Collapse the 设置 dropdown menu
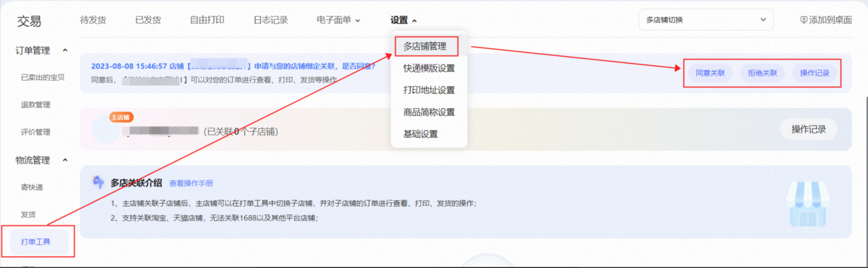Viewport: 868px width, 268px height. click(x=404, y=20)
